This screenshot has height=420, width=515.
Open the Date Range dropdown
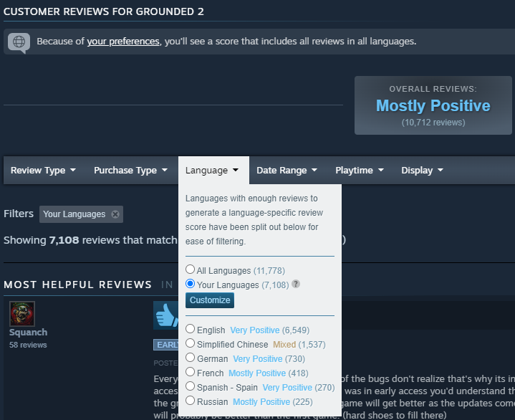[287, 171]
